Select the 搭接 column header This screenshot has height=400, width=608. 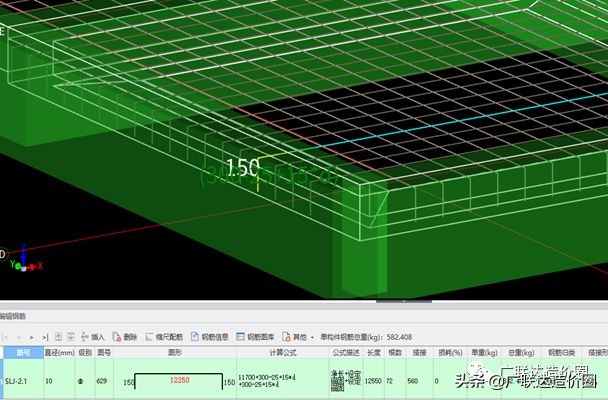click(420, 353)
